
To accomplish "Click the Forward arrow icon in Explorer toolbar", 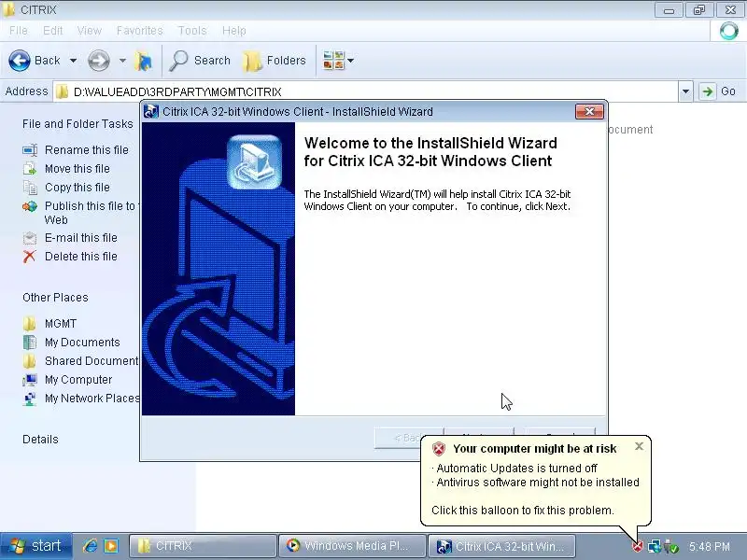I will [x=99, y=61].
